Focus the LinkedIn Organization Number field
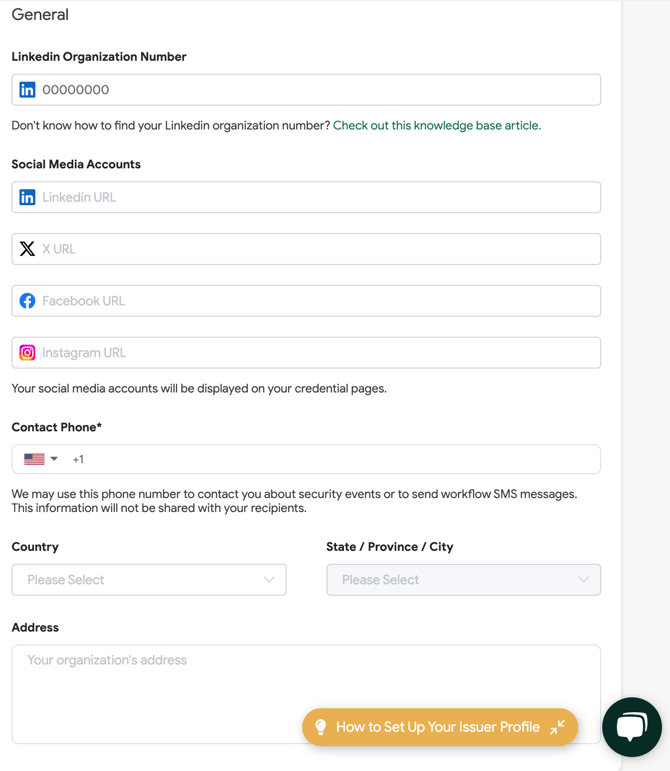The width and height of the screenshot is (670, 771). (x=306, y=90)
